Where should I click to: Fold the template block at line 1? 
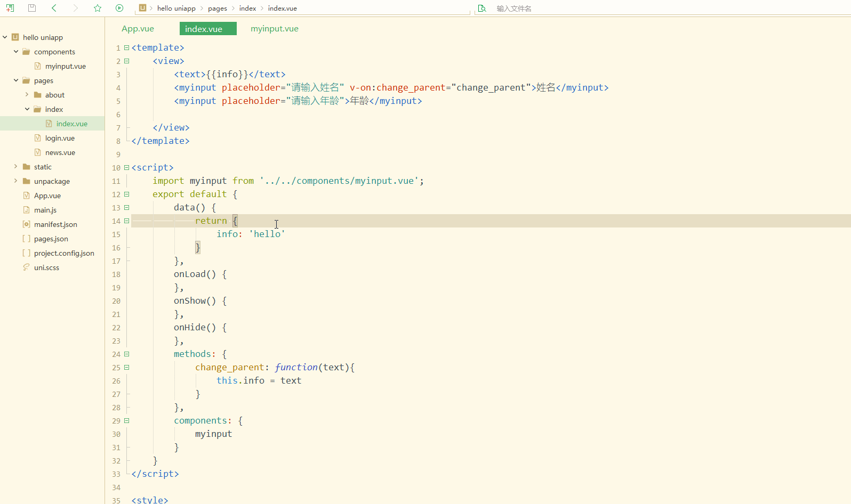click(126, 47)
